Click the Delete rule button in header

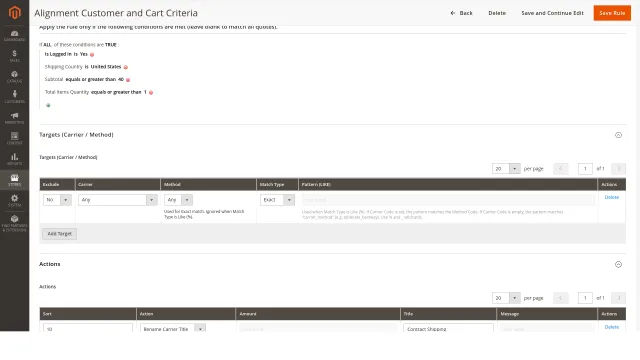[497, 13]
